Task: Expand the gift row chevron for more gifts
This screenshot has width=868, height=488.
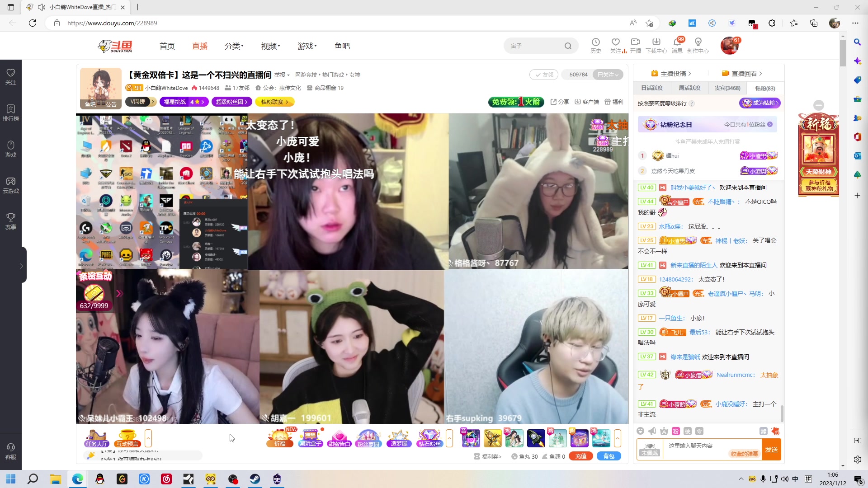Action: pyautogui.click(x=618, y=437)
